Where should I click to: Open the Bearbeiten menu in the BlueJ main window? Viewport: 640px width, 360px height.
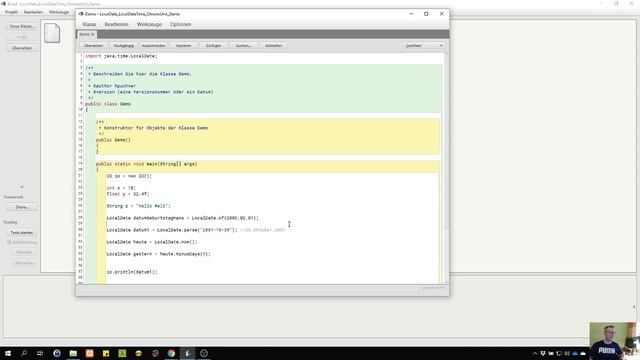coord(33,12)
